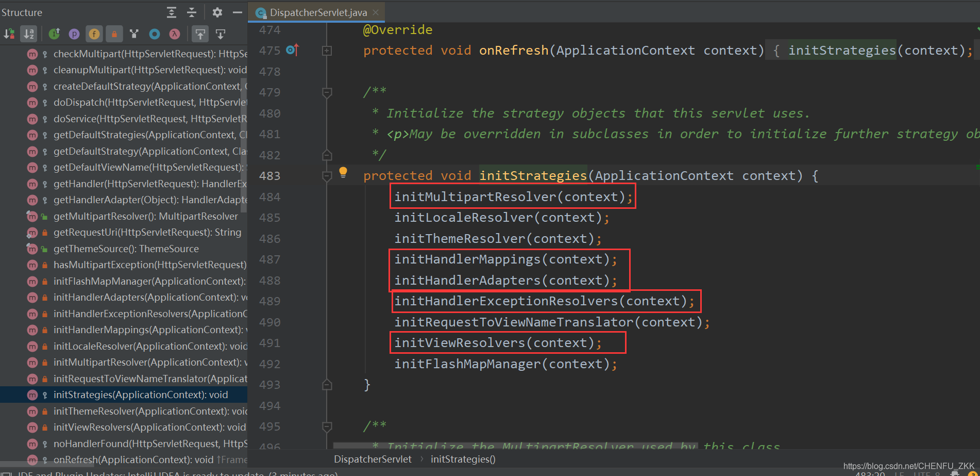Toggle show properties filter

click(74, 34)
